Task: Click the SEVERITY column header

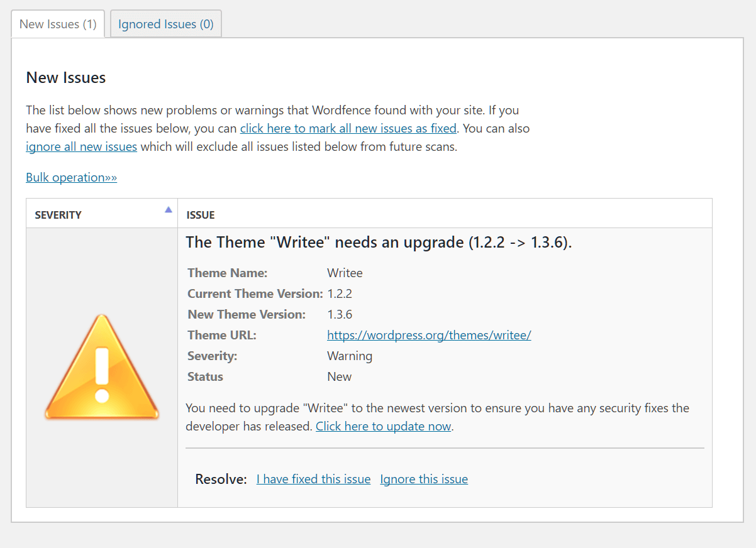Action: (102, 214)
